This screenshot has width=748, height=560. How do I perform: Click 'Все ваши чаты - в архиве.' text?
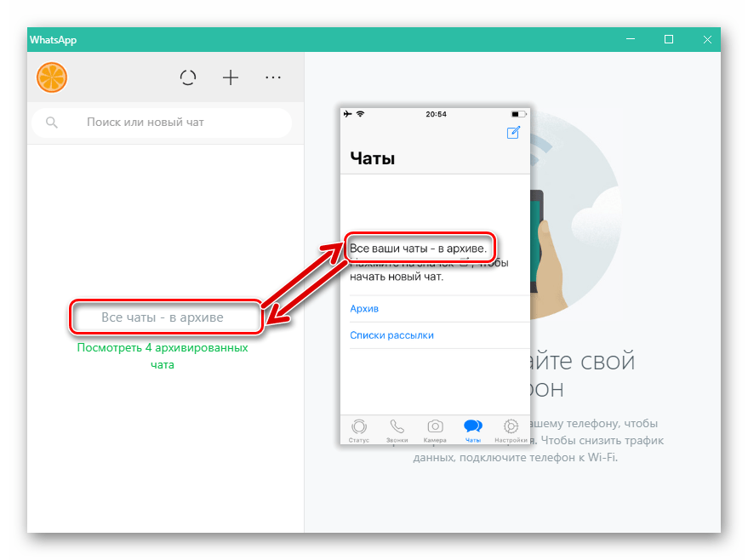point(419,248)
